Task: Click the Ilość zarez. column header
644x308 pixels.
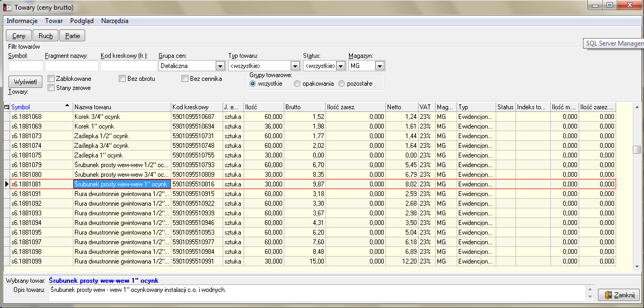Action: click(355, 107)
